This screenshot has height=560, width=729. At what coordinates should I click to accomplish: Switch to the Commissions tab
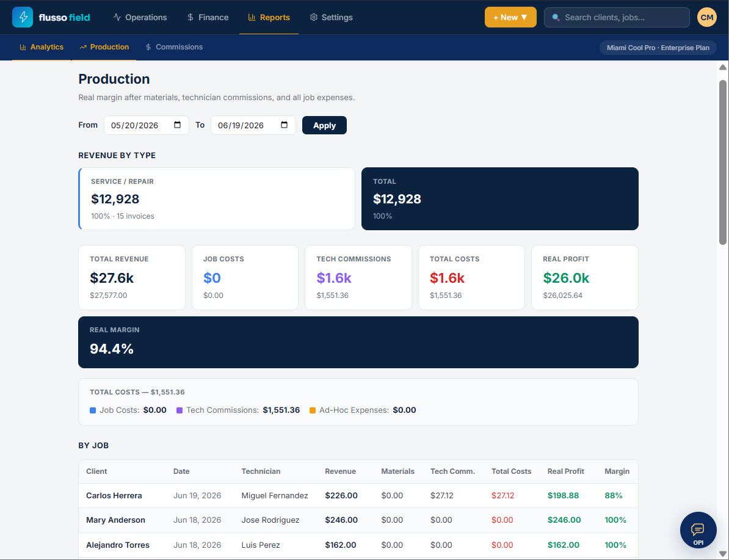(x=174, y=47)
